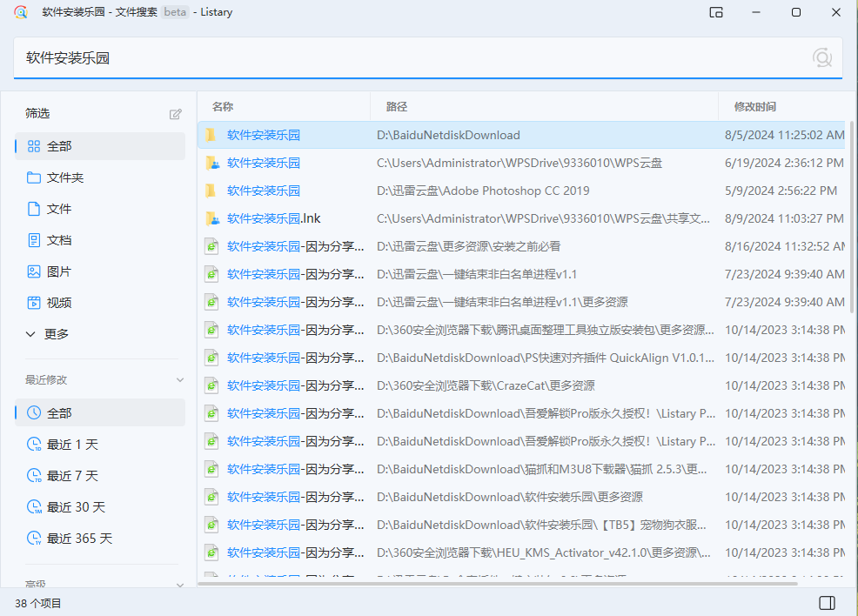Open path D:\迅雷云盘\更多资源\安装之前必看
The image size is (858, 616).
(468, 246)
